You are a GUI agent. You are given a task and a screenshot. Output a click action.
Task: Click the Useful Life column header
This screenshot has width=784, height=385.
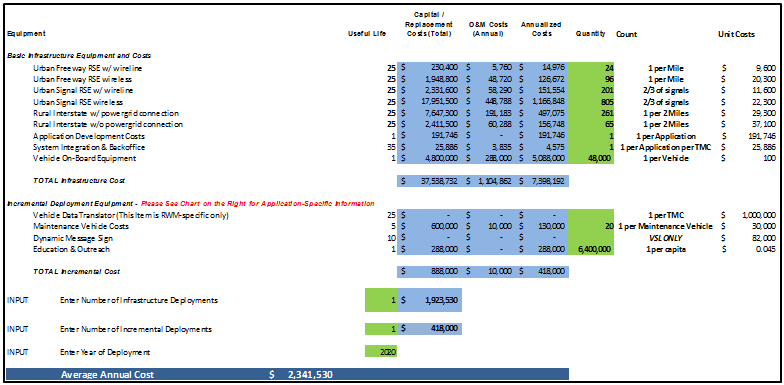pos(367,34)
